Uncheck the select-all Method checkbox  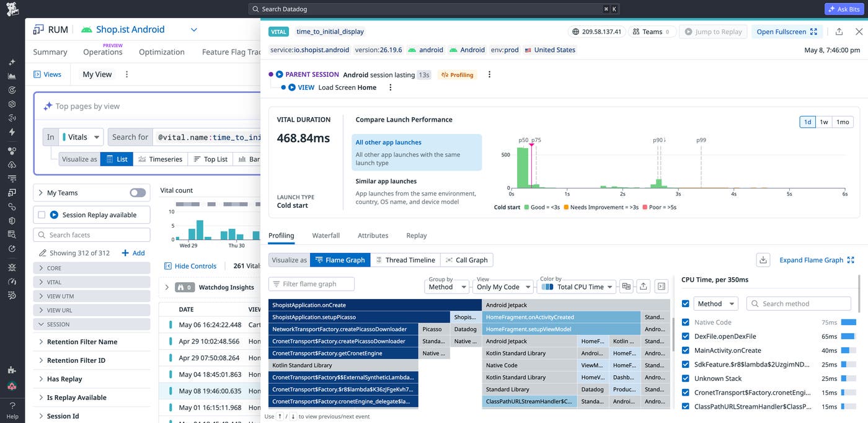point(685,304)
